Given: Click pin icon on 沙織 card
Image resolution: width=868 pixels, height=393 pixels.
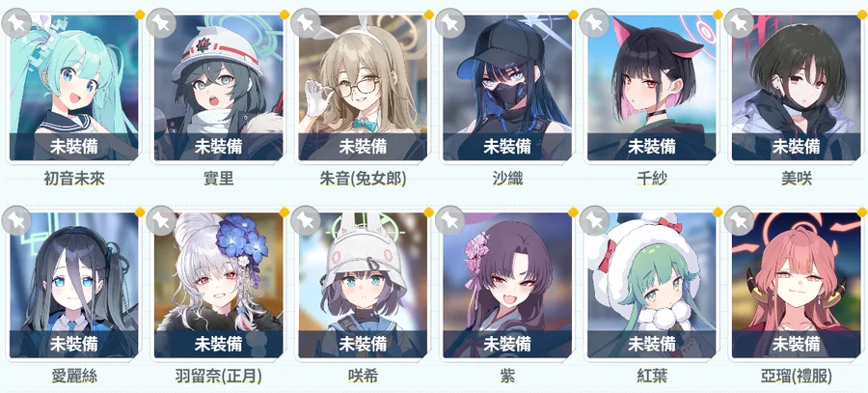Looking at the screenshot, I should pos(450,23).
